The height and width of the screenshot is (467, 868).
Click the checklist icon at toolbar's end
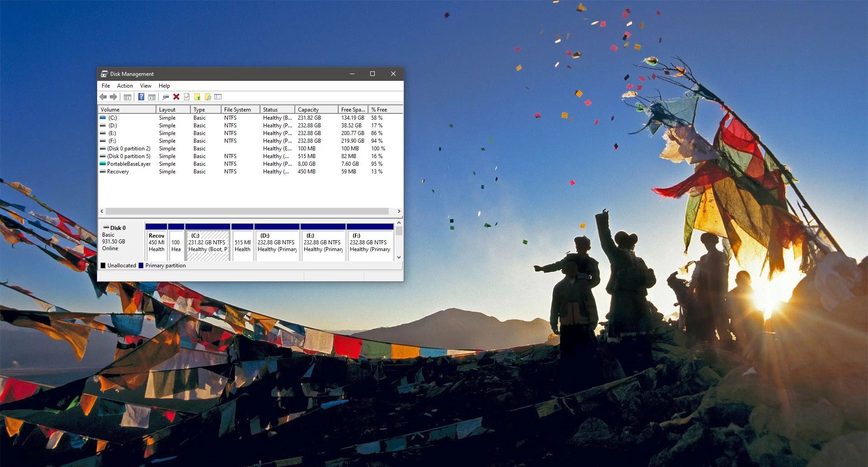pyautogui.click(x=218, y=97)
